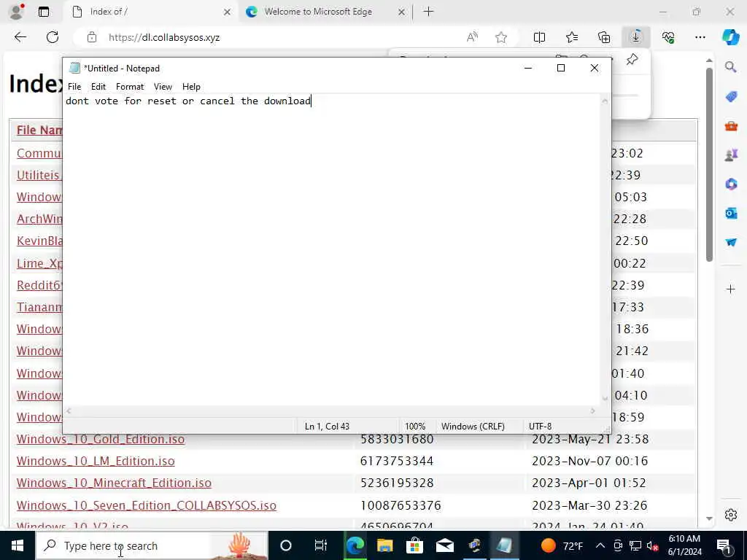Screen dimensions: 747x560
Task: Show hidden tray icons chevron
Action: pyautogui.click(x=600, y=545)
